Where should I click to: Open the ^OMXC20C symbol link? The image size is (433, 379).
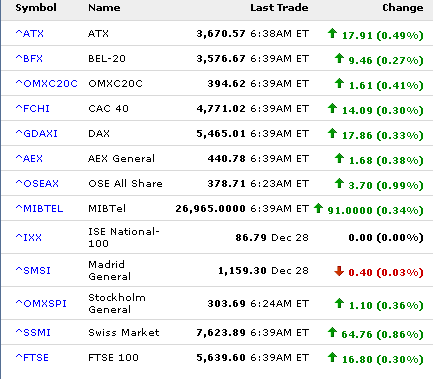pos(47,83)
